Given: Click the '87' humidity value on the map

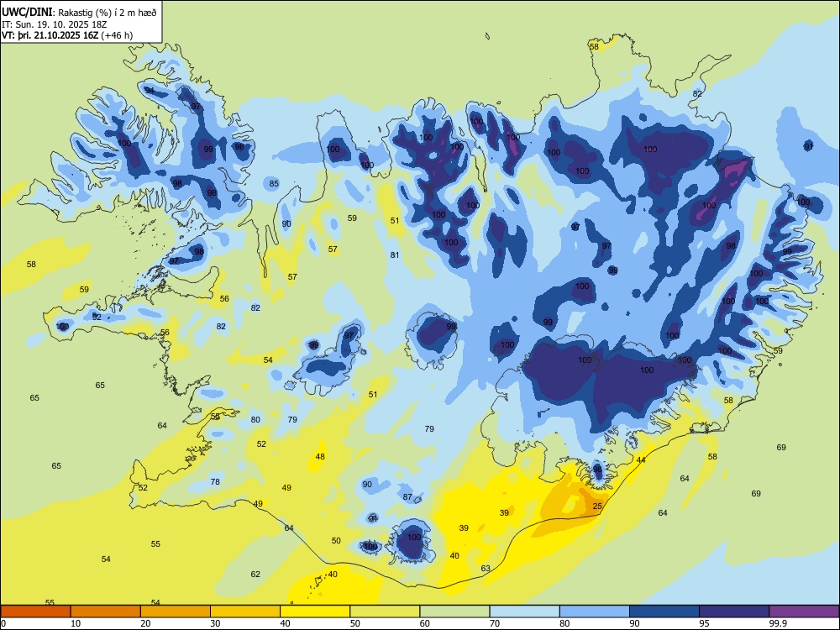Looking at the screenshot, I should pyautogui.click(x=407, y=497).
